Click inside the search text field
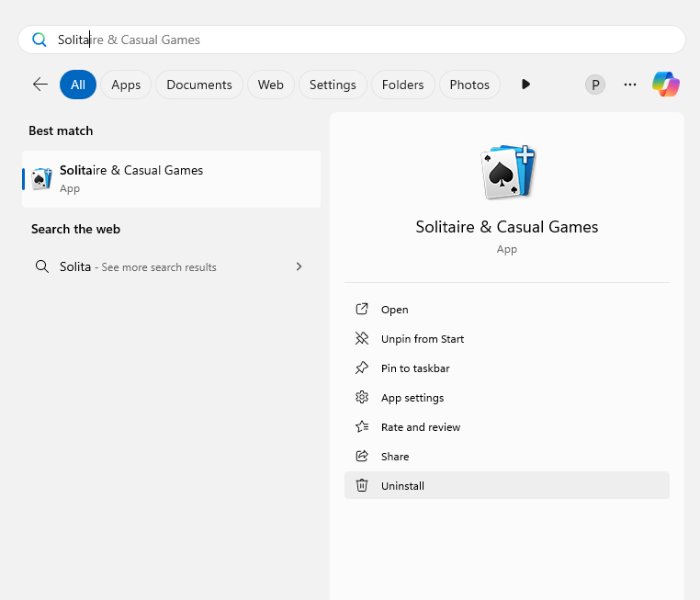700x600 pixels. point(367,40)
